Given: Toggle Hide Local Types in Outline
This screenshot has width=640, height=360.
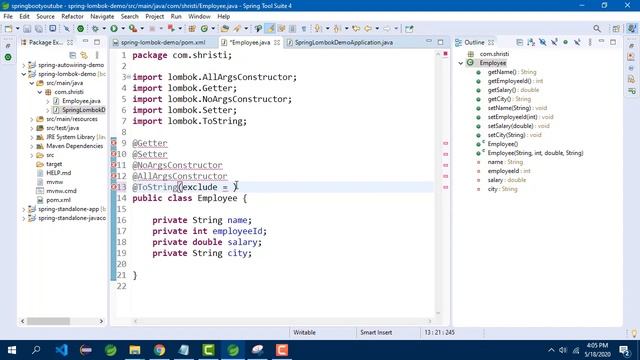Looking at the screenshot, I should pos(577,42).
